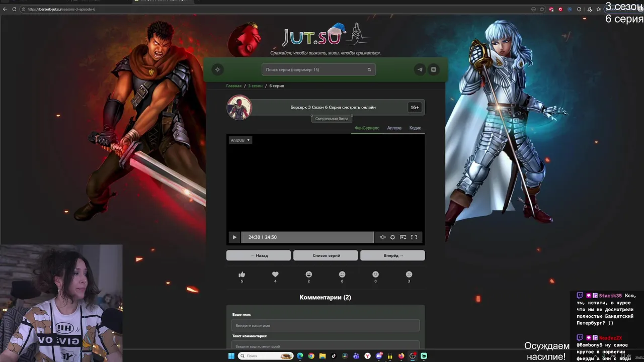Click the comment text input field
This screenshot has height=362, width=644.
click(326, 346)
